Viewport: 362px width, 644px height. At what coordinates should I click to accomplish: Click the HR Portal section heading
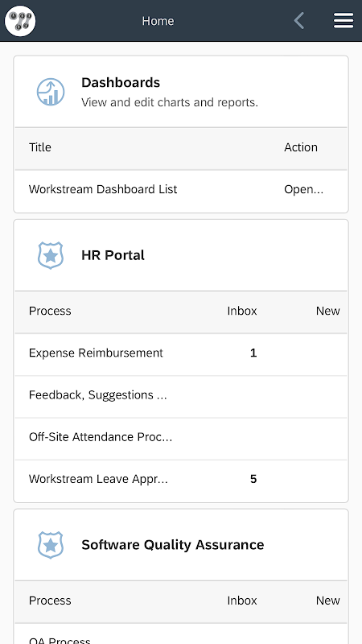point(113,255)
